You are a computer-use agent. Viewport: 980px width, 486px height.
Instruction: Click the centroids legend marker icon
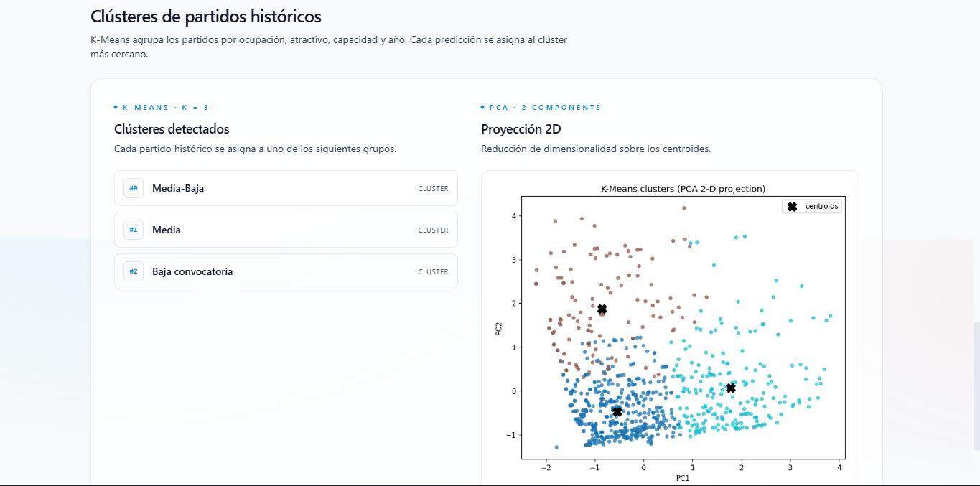792,206
